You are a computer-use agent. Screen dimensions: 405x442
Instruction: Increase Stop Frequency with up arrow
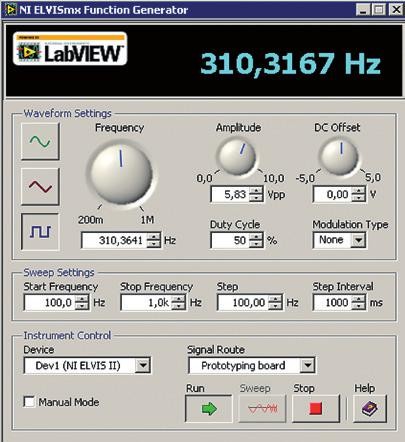[179, 299]
